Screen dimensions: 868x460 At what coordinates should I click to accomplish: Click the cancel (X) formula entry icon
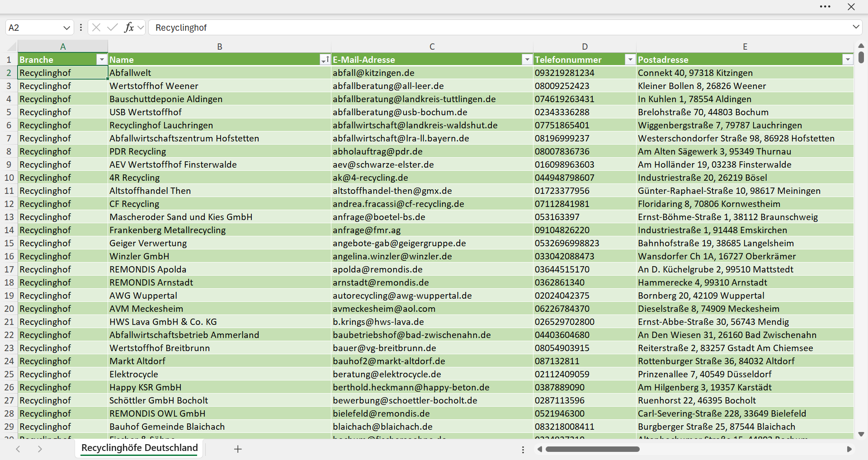coord(96,28)
